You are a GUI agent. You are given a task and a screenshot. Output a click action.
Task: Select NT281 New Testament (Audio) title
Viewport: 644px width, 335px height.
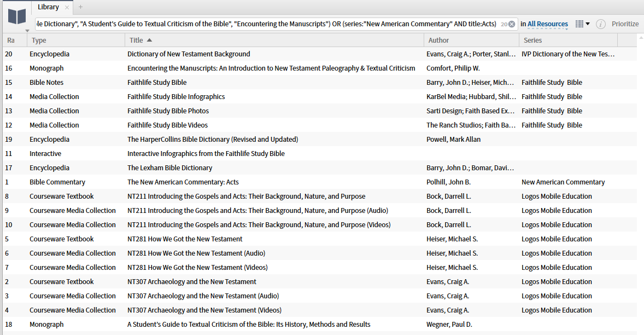196,253
